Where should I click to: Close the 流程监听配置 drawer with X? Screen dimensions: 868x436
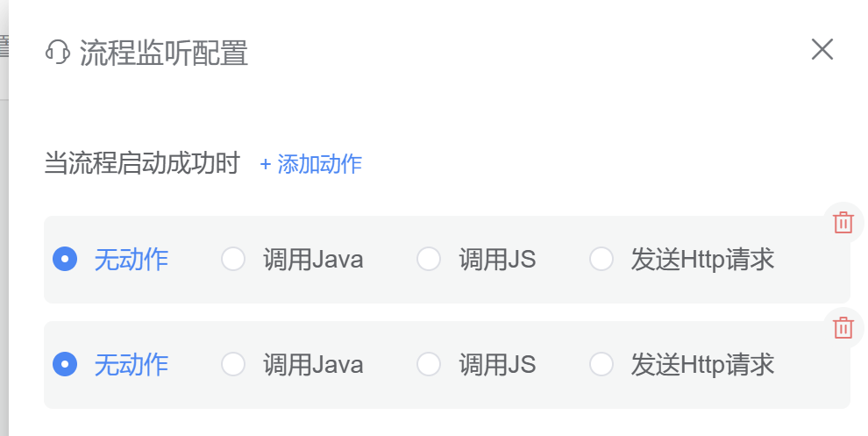click(x=822, y=49)
